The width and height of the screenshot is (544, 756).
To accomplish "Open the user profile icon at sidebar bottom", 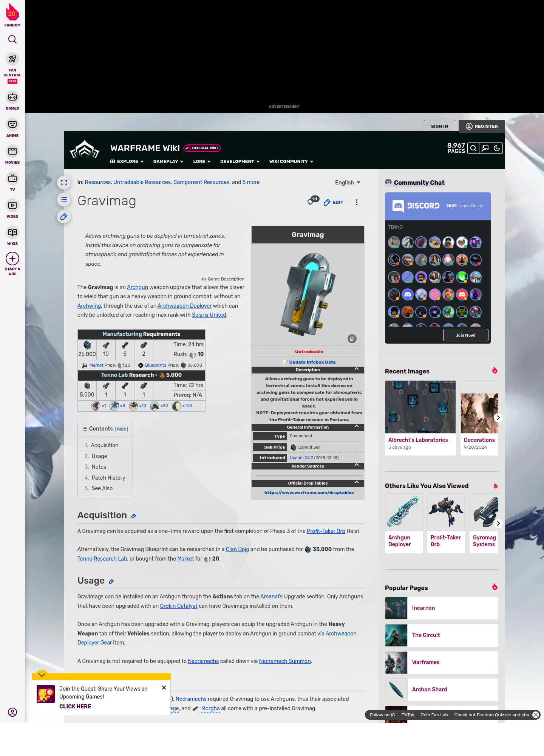I will pyautogui.click(x=12, y=712).
